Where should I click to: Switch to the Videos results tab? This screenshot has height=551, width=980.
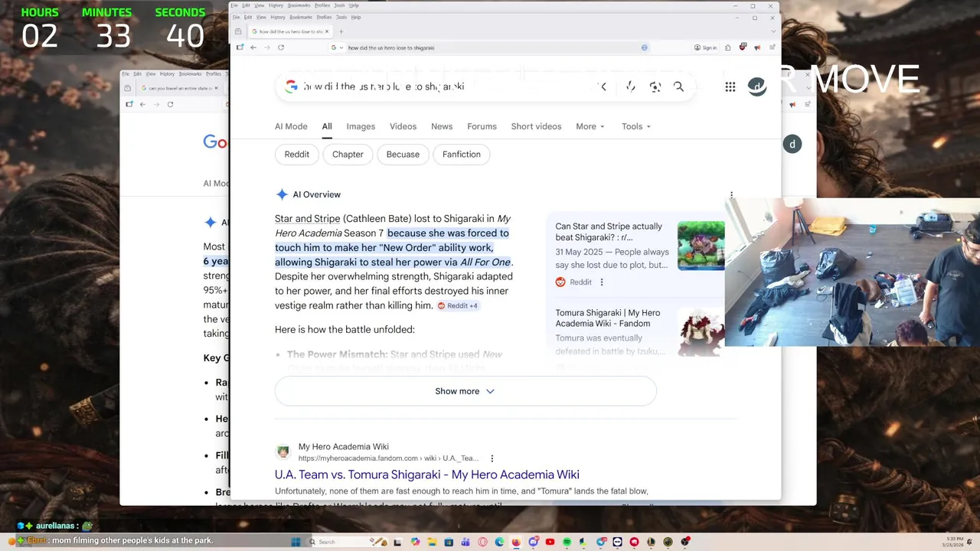click(403, 126)
